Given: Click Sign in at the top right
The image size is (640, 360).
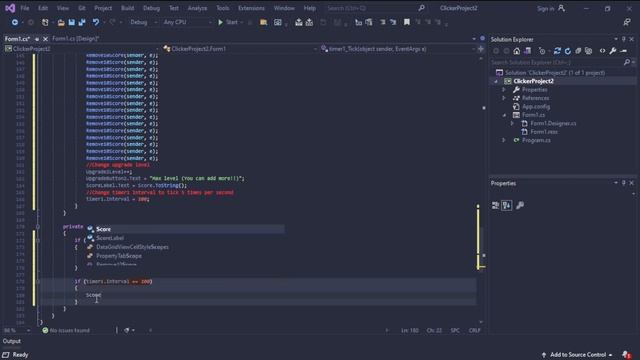Looking at the screenshot, I should pyautogui.click(x=546, y=8).
